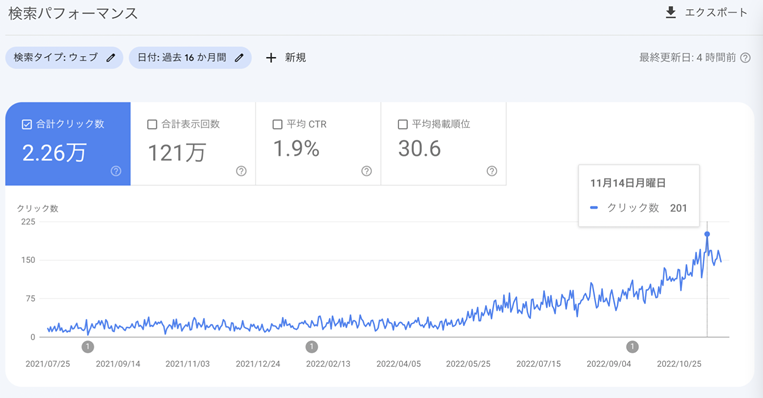Open help icon in 合計表示回数 card
This screenshot has width=763, height=398.
241,171
